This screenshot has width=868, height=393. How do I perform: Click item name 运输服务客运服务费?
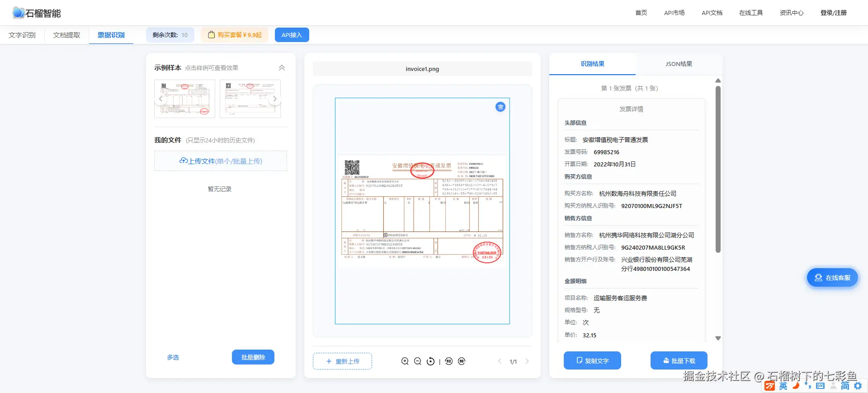tap(620, 298)
